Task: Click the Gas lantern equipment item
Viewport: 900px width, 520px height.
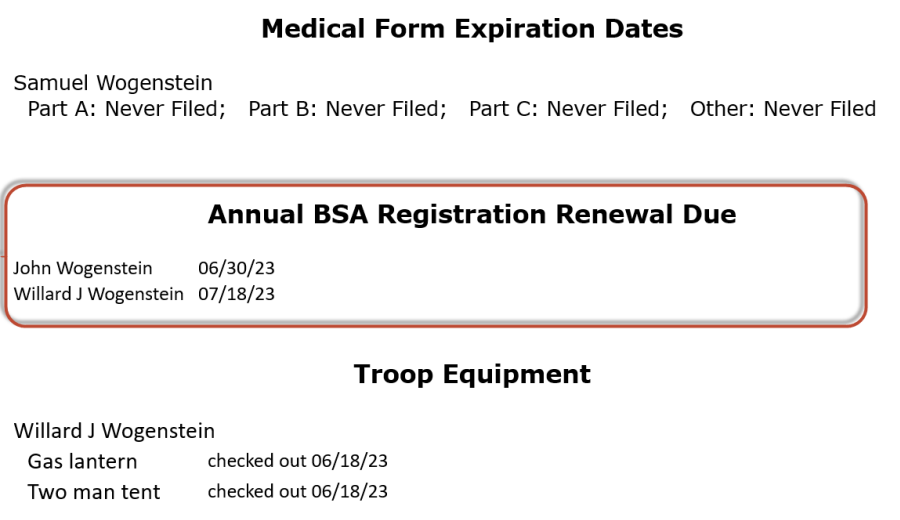Action: click(x=83, y=461)
